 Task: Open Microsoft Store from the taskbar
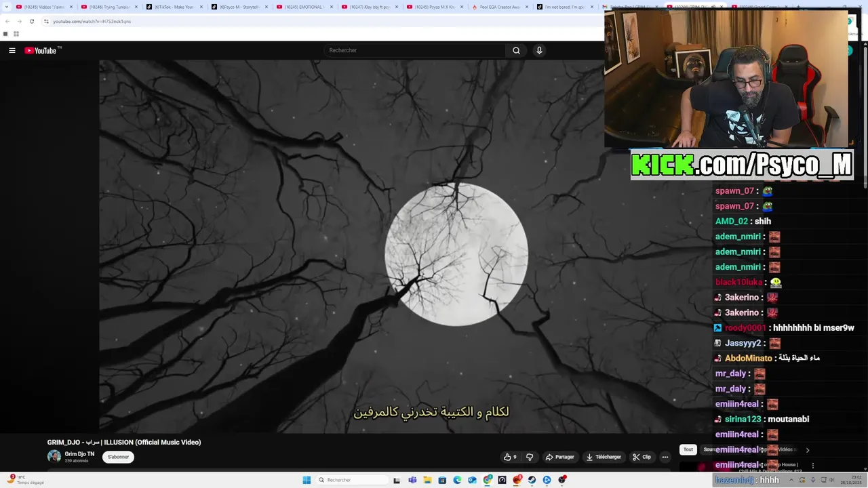click(x=442, y=480)
